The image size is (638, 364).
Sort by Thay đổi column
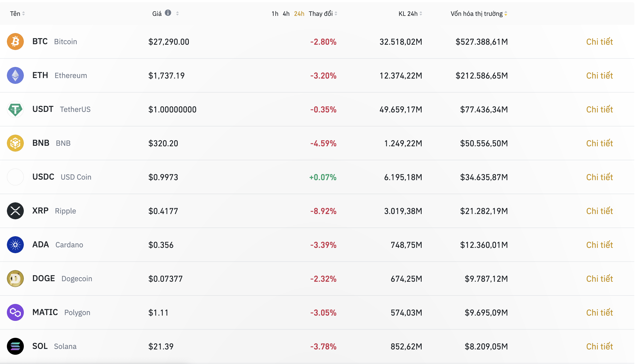[323, 13]
